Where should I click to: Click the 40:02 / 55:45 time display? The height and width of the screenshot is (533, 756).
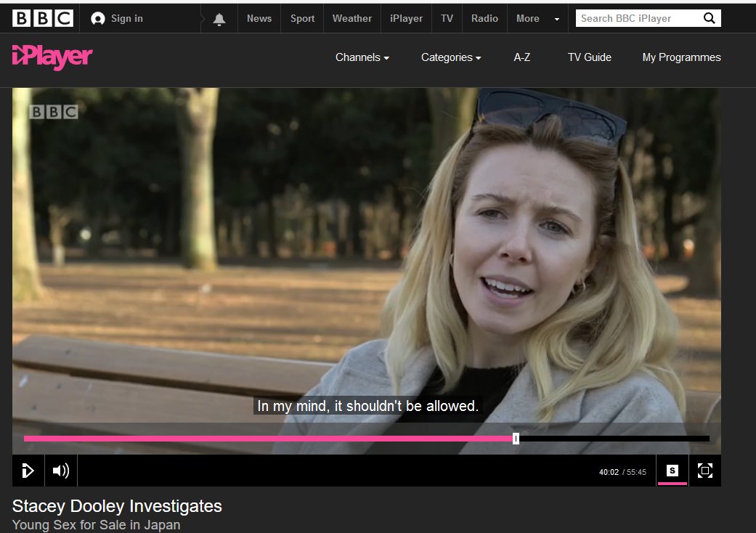coord(622,472)
